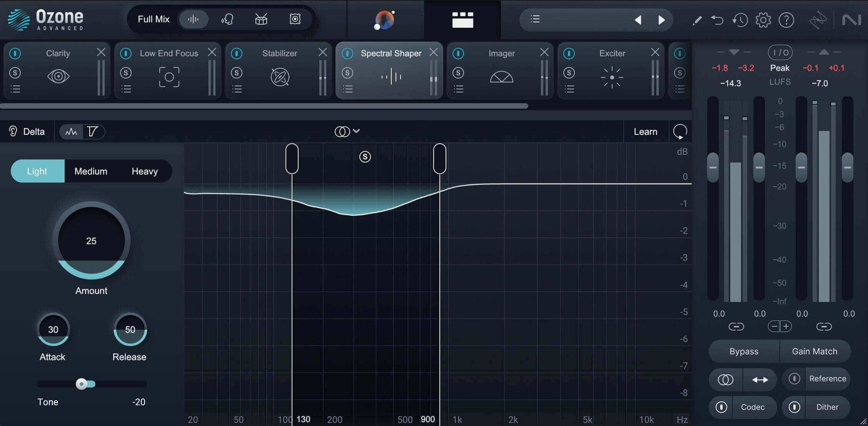
Task: Click the Learn button
Action: click(646, 132)
